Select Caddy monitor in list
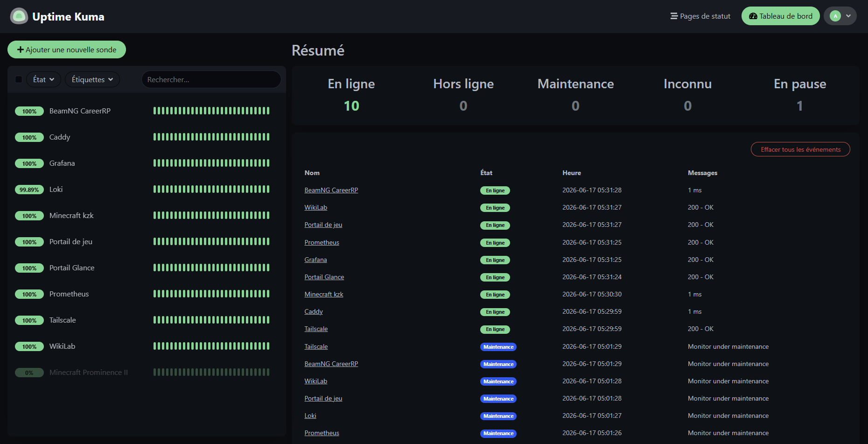This screenshot has height=444, width=868. point(147,137)
